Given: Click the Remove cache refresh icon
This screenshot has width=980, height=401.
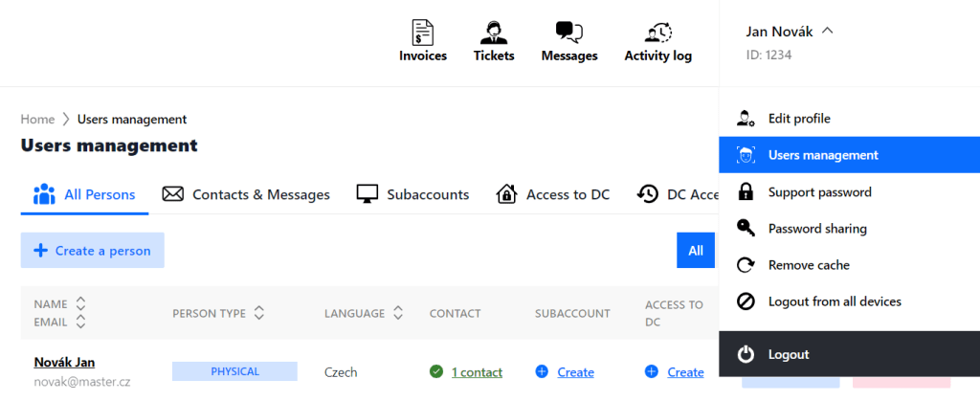Looking at the screenshot, I should point(746,265).
